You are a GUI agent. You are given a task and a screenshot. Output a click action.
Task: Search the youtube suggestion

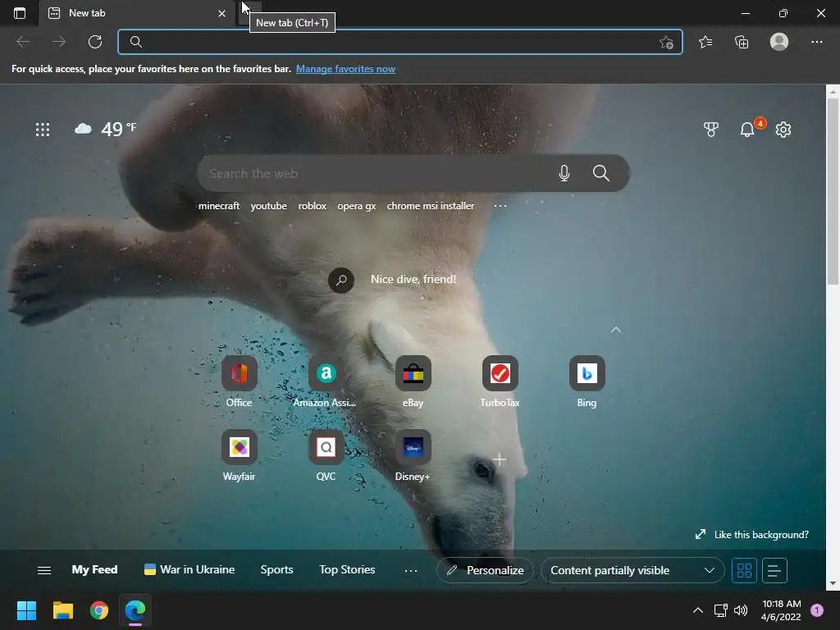[x=268, y=206]
